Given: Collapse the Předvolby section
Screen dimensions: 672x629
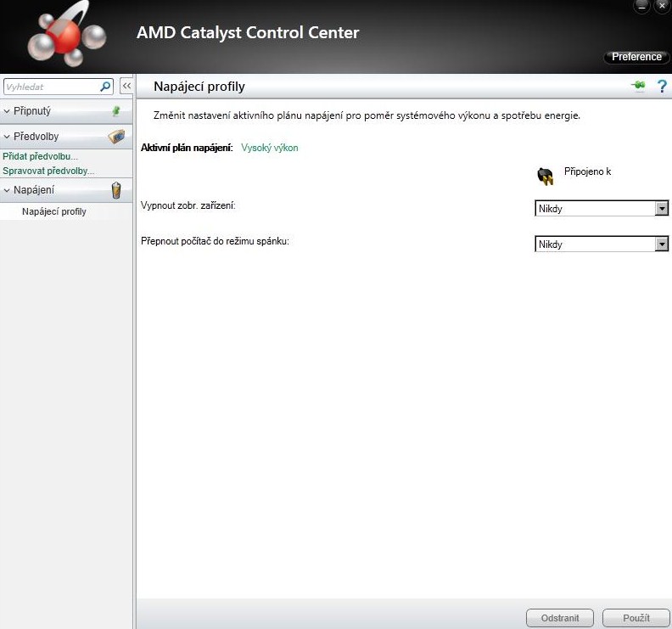Looking at the screenshot, I should point(7,137).
